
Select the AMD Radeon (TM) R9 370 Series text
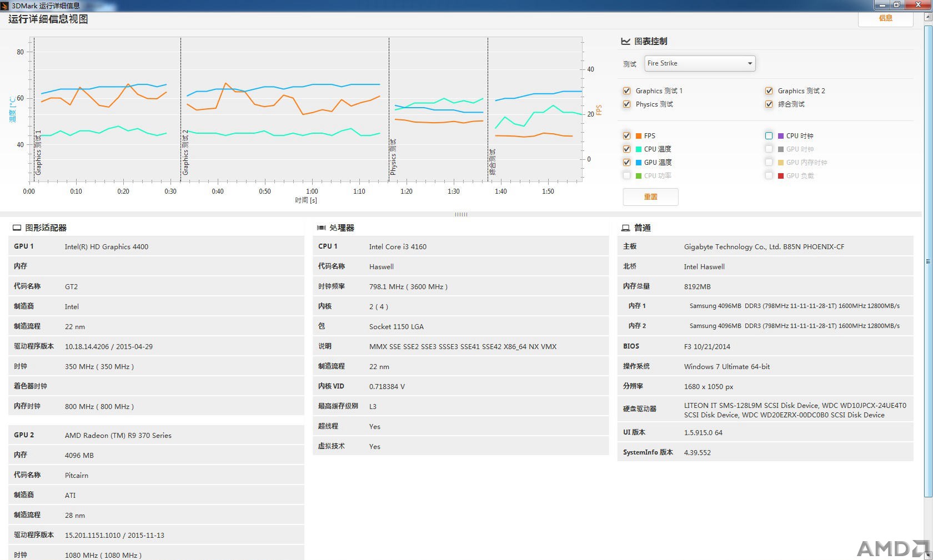[118, 436]
